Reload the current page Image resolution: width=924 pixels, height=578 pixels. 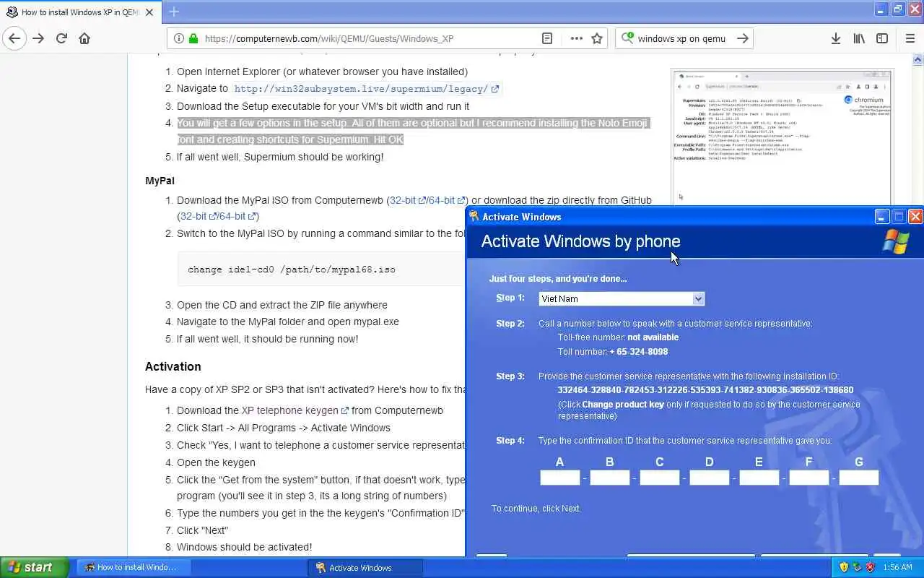point(61,38)
